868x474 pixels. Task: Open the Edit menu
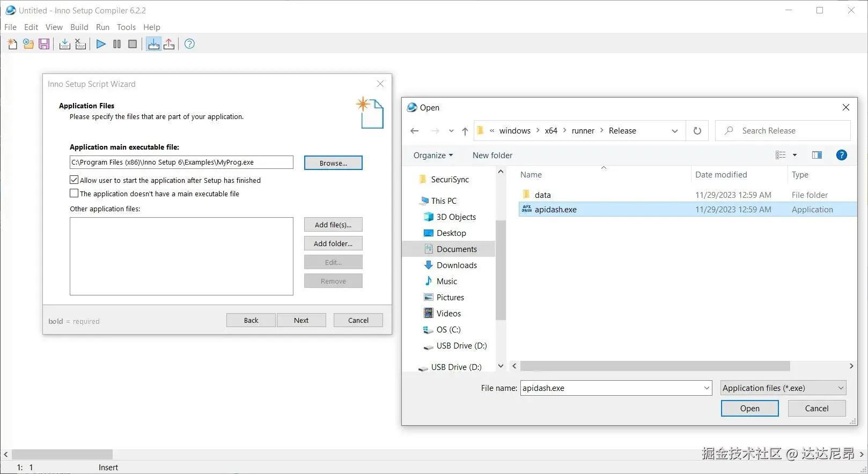click(x=31, y=27)
